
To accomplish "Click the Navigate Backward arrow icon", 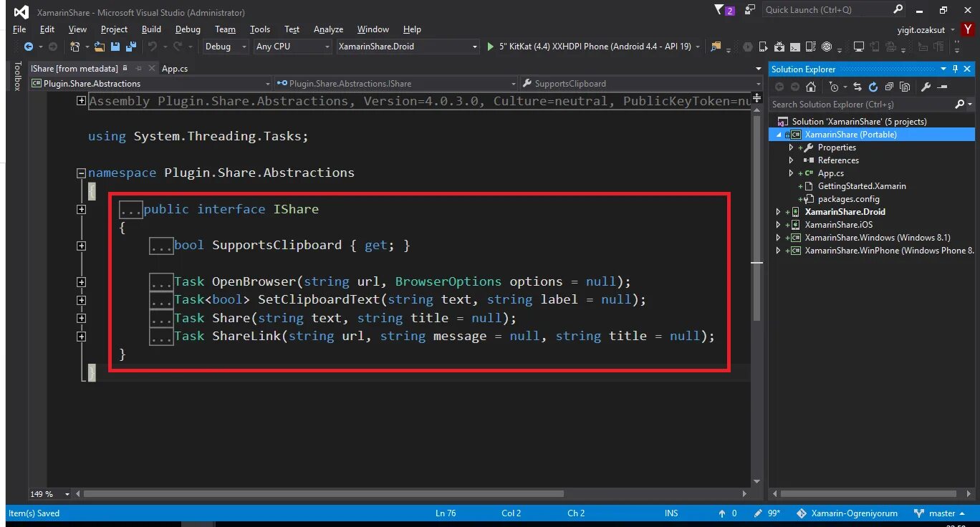I will [x=29, y=47].
